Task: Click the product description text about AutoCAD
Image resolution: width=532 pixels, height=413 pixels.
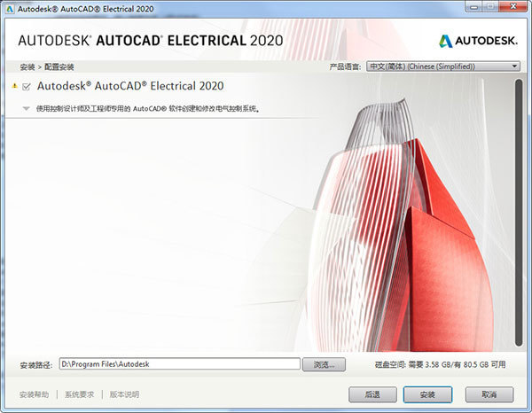Action: point(148,109)
